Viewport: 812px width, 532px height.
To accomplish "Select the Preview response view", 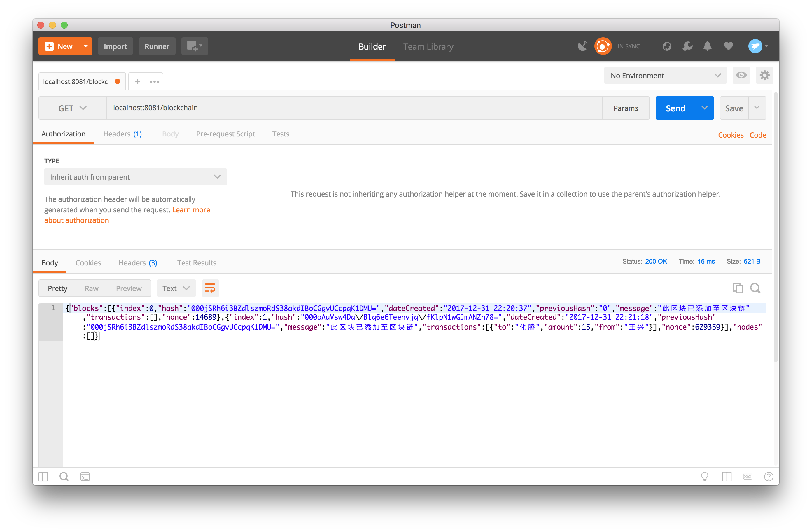I will [129, 288].
